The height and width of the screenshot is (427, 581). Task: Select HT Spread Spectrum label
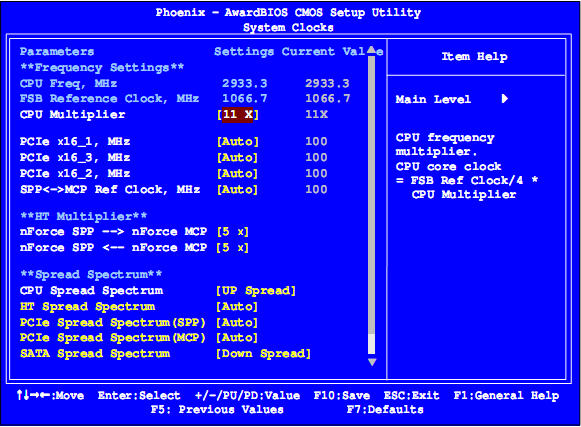coord(87,307)
